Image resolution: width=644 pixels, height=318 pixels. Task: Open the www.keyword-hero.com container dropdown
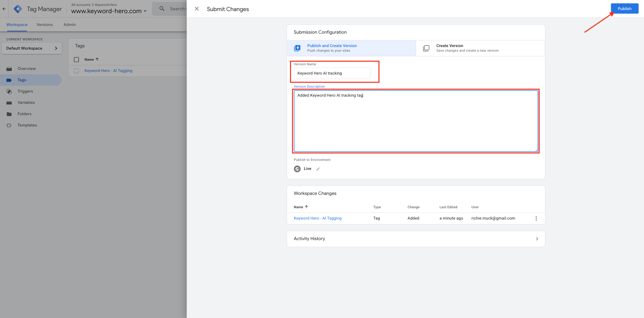pyautogui.click(x=109, y=11)
